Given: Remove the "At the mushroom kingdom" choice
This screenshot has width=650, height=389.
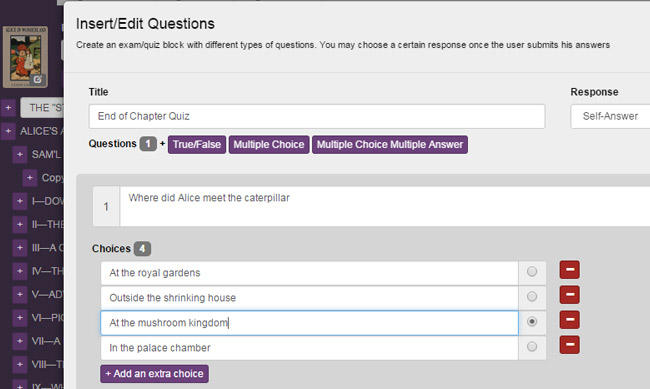Looking at the screenshot, I should tap(570, 320).
